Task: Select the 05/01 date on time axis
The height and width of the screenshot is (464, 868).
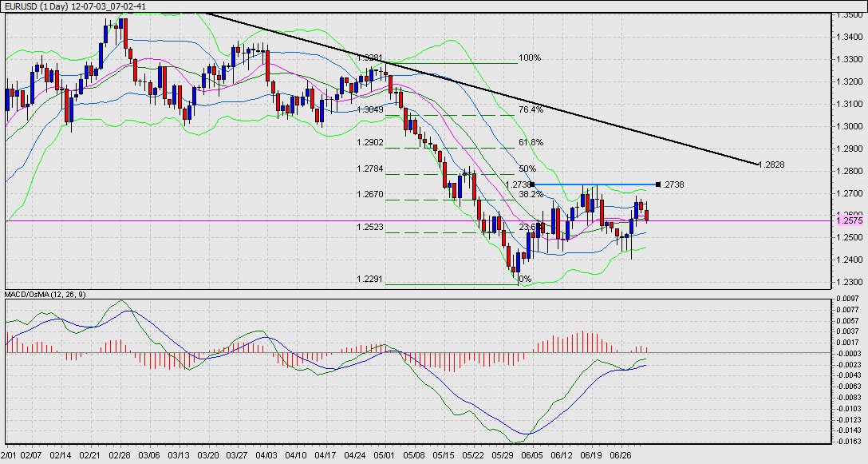Action: [385, 454]
